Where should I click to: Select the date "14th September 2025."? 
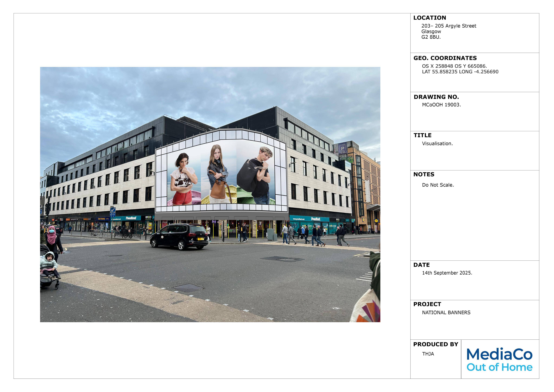point(447,273)
